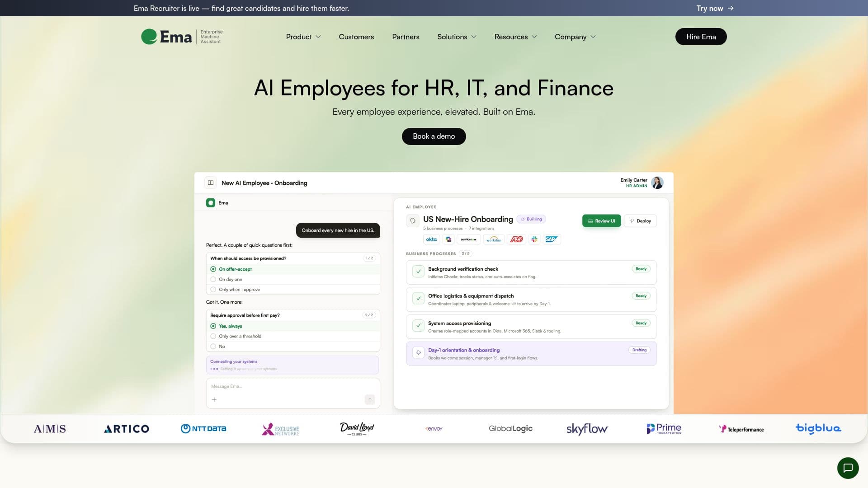Select the No radio option
This screenshot has height=488, width=868.
(293, 347)
